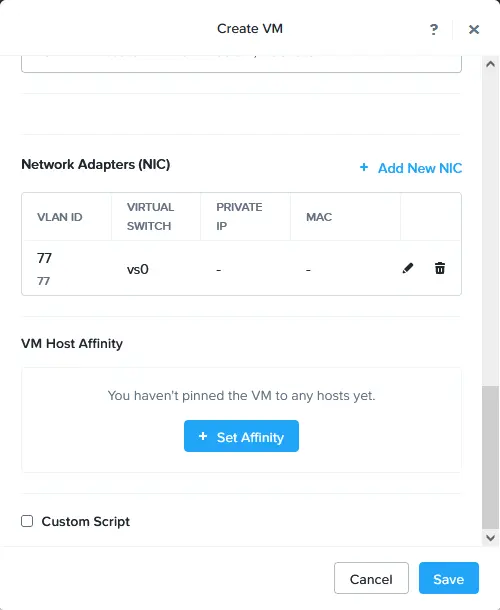Click the plus icon beside Add New NIC
The image size is (500, 610).
364,167
